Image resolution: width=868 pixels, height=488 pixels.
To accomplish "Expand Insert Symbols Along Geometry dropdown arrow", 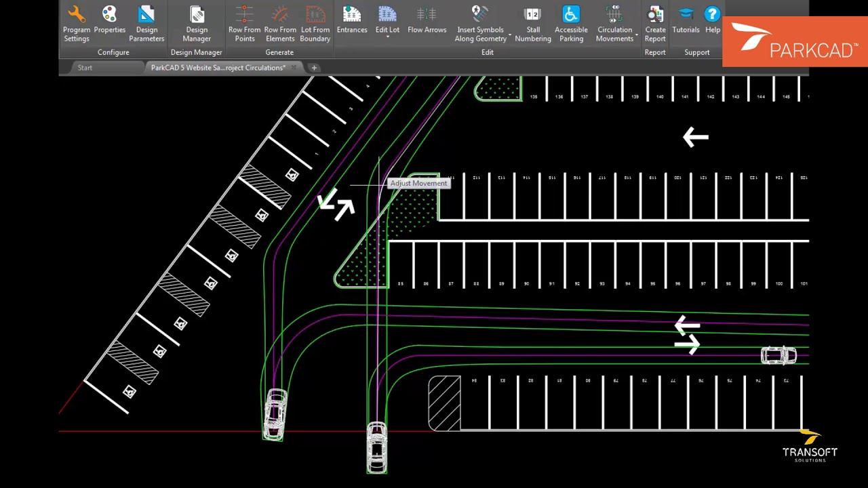I will [510, 35].
